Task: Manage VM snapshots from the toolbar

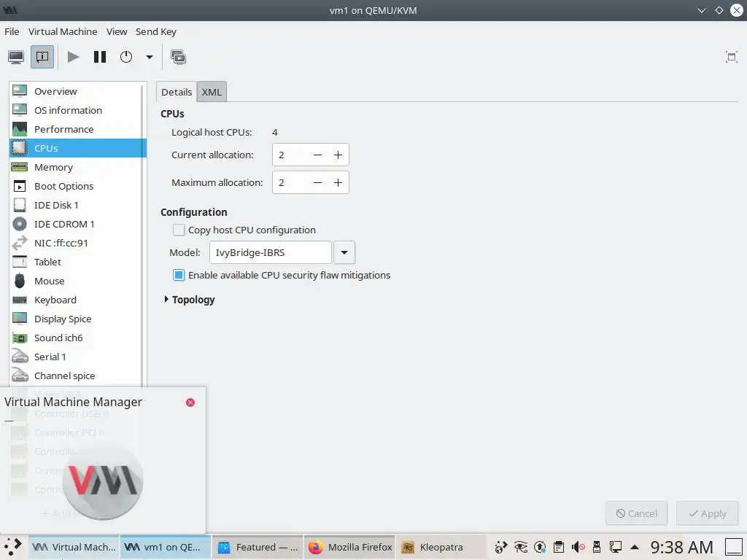Action: pos(179,57)
